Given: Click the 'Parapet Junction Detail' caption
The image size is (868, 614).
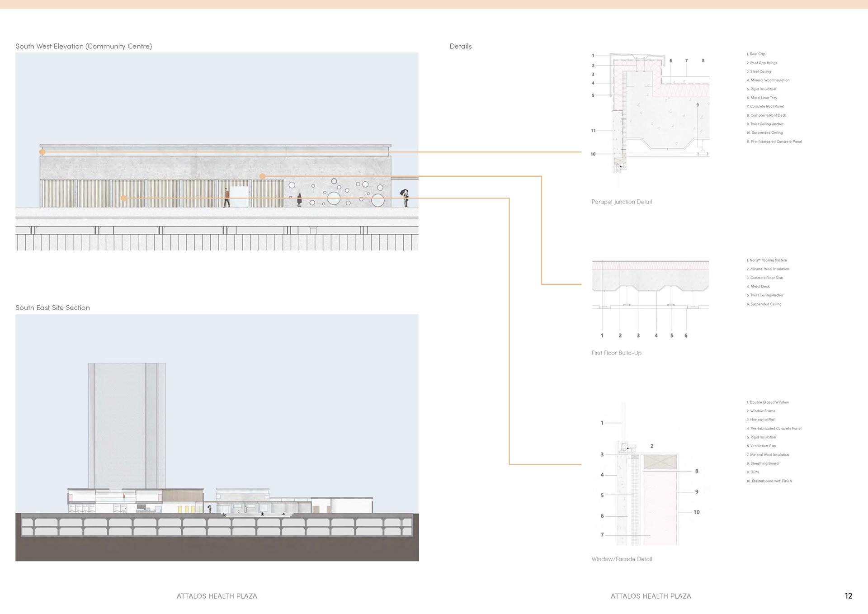Looking at the screenshot, I should pyautogui.click(x=621, y=202).
